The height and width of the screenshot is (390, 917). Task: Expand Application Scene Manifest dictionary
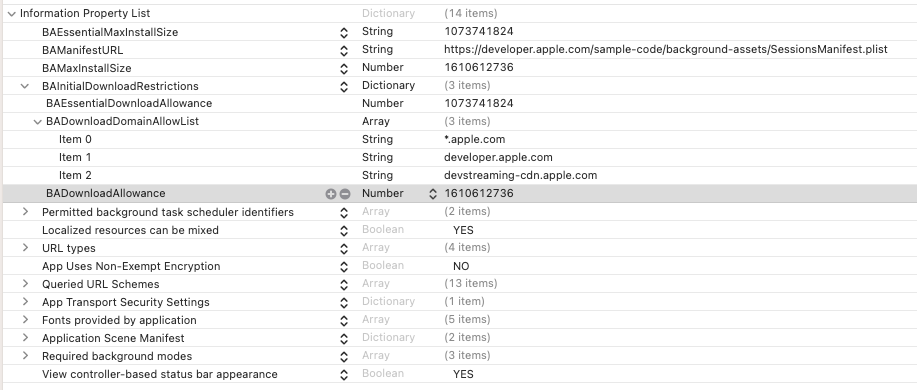pyautogui.click(x=25, y=338)
